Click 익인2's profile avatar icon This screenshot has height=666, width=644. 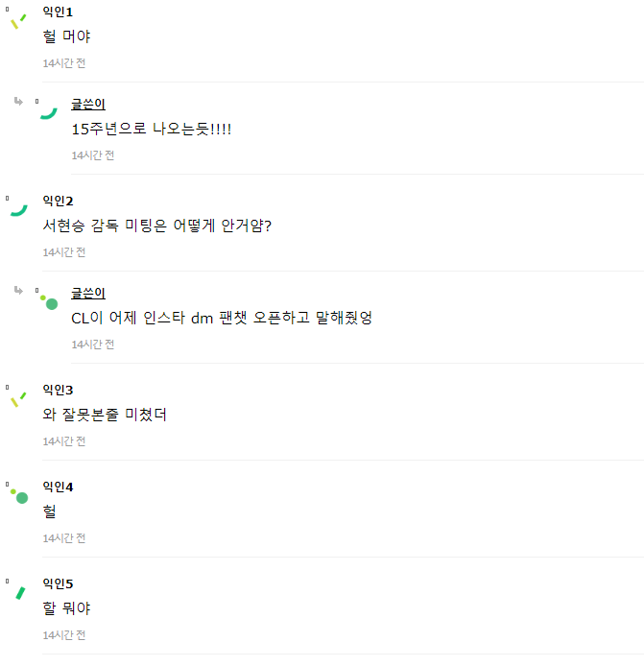[x=17, y=207]
